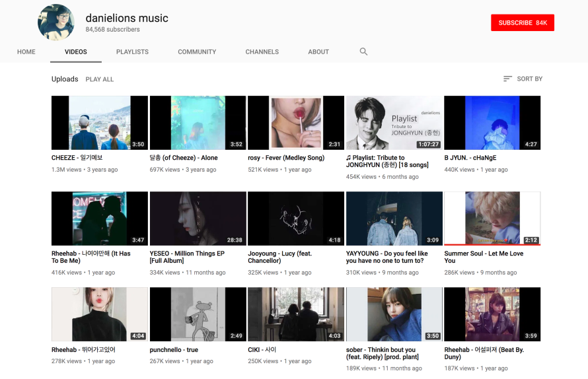The width and height of the screenshot is (588, 379).
Task: Switch to the PLAYLISTS tab
Action: 132,52
